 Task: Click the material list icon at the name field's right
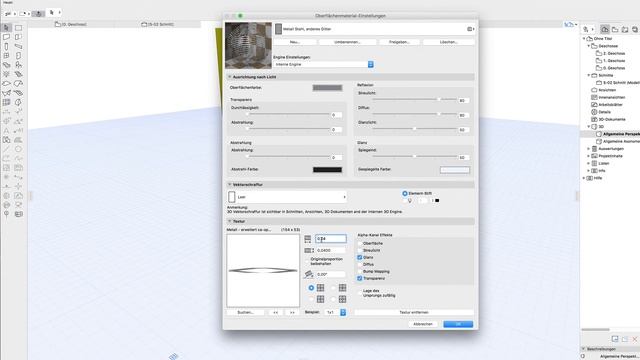[470, 29]
